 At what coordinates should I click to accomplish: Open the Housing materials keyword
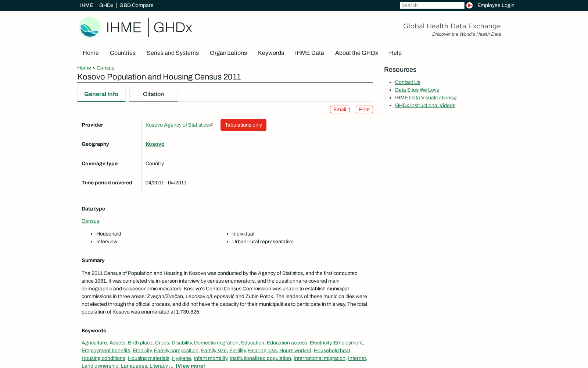pyautogui.click(x=148, y=358)
